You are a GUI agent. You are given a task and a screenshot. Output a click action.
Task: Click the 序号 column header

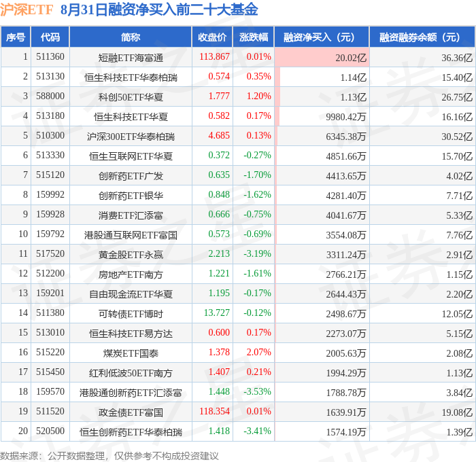16,37
